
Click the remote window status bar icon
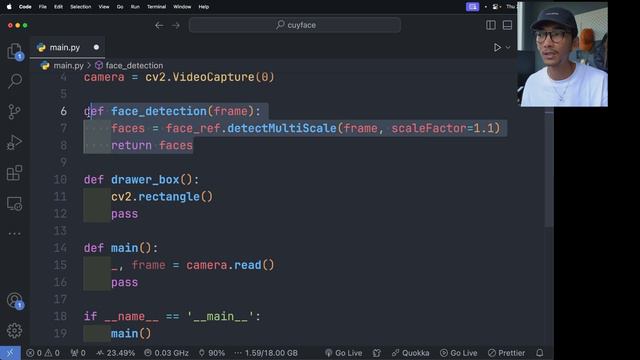tap(10, 353)
